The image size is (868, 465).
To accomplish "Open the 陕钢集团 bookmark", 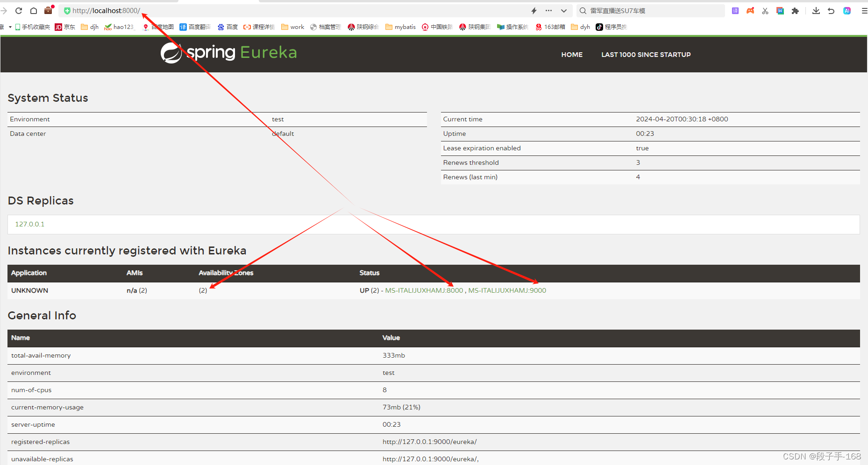I will coord(475,27).
